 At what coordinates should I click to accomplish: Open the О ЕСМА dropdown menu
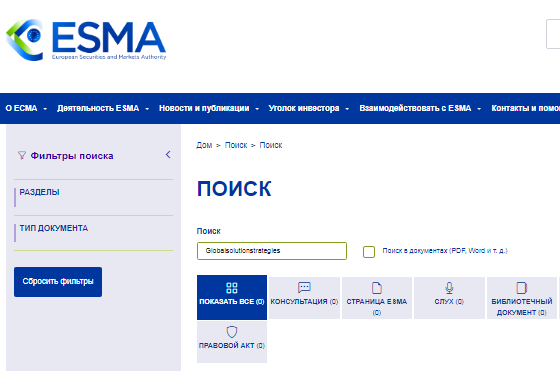[26, 108]
